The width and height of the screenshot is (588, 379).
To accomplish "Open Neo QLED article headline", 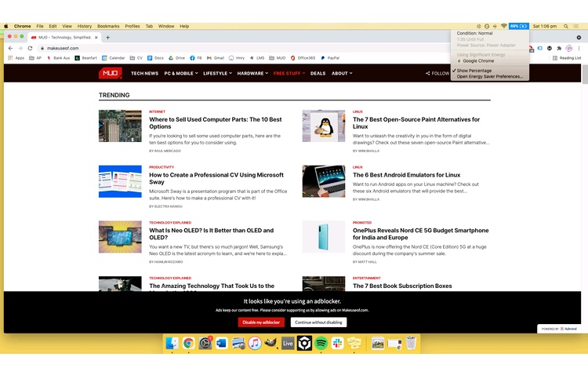I will click(211, 234).
